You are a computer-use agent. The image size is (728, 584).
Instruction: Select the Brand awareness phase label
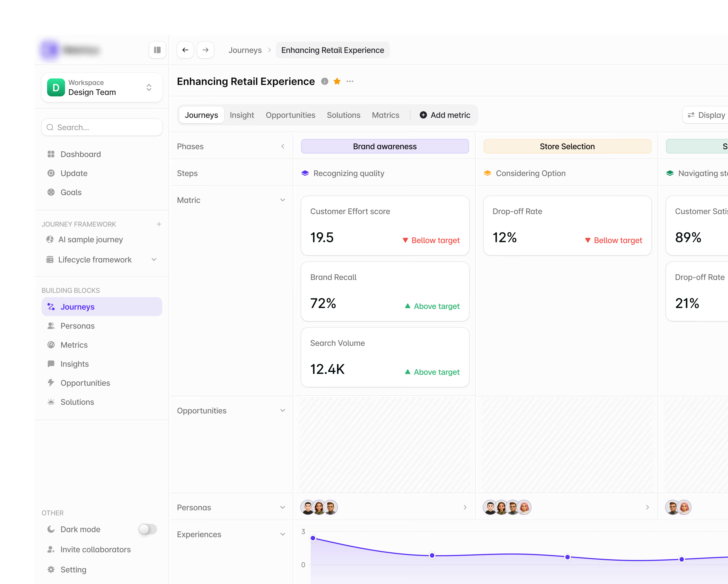click(385, 146)
